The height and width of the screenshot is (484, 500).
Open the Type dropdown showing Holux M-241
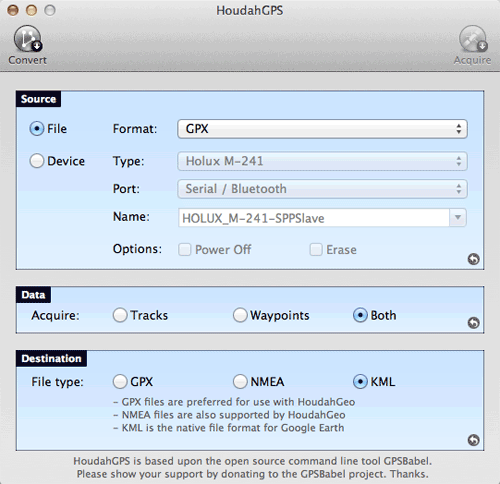click(x=322, y=161)
